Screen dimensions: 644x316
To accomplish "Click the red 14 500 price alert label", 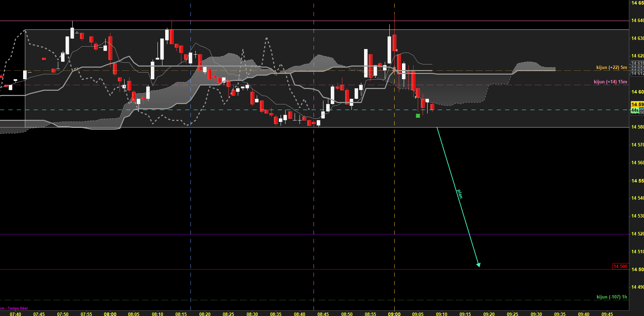I will [620, 267].
